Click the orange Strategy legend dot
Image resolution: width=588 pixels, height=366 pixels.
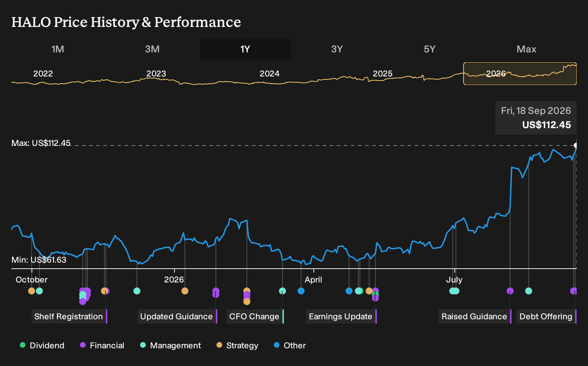pos(219,345)
